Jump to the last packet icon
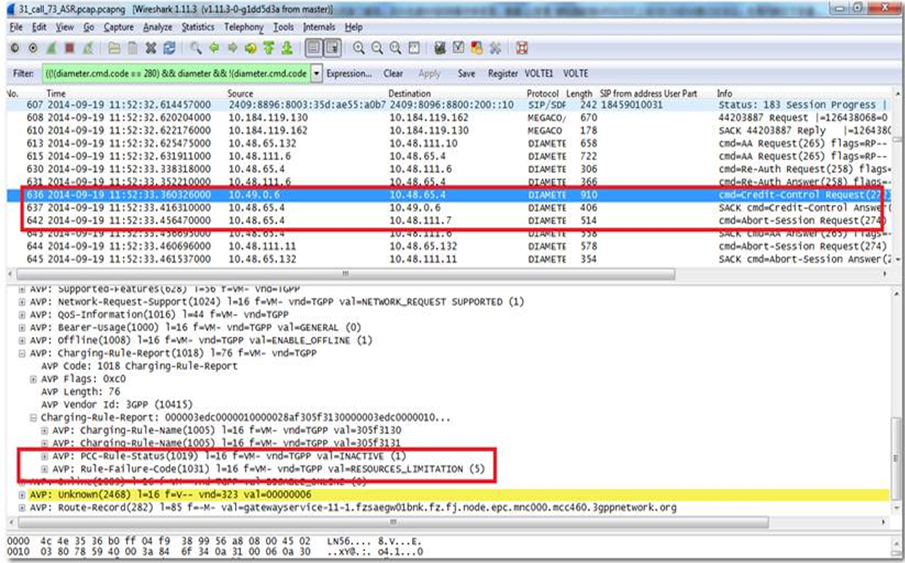The height and width of the screenshot is (563, 905). pos(287,49)
